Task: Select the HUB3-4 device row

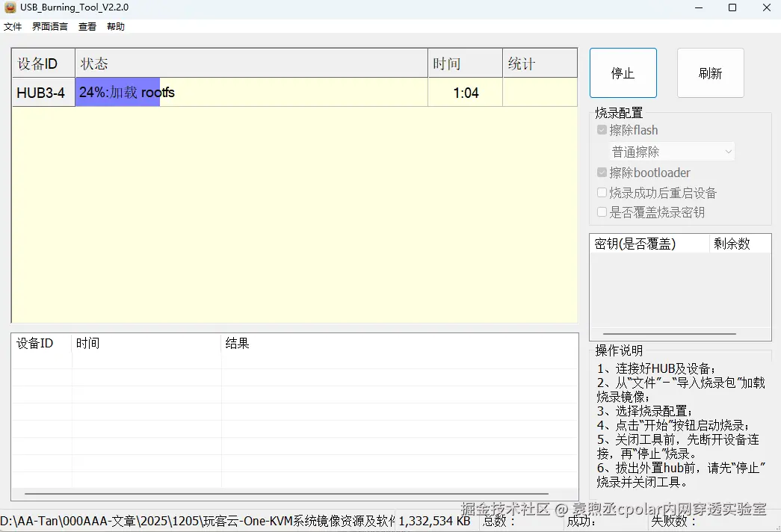Action: 43,92
